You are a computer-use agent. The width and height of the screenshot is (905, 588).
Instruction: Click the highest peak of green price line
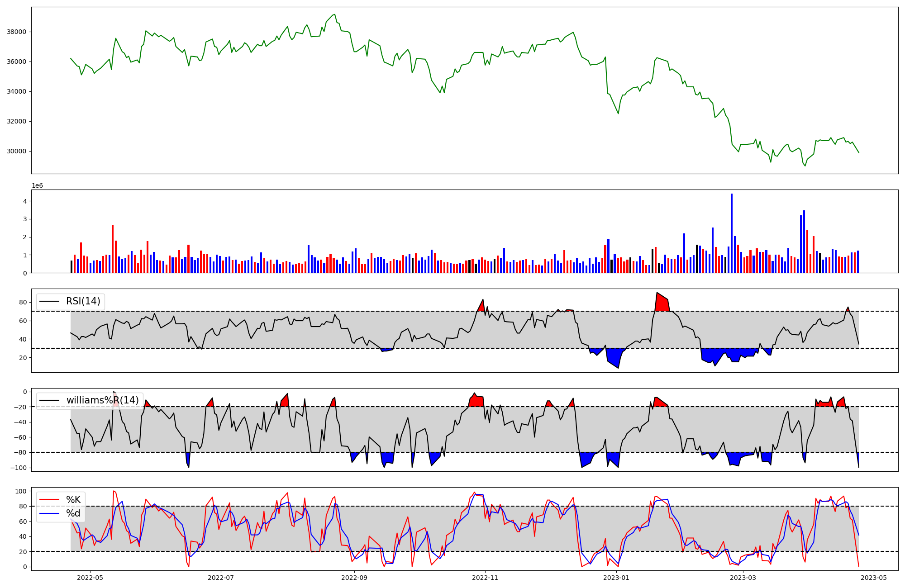[x=334, y=14]
